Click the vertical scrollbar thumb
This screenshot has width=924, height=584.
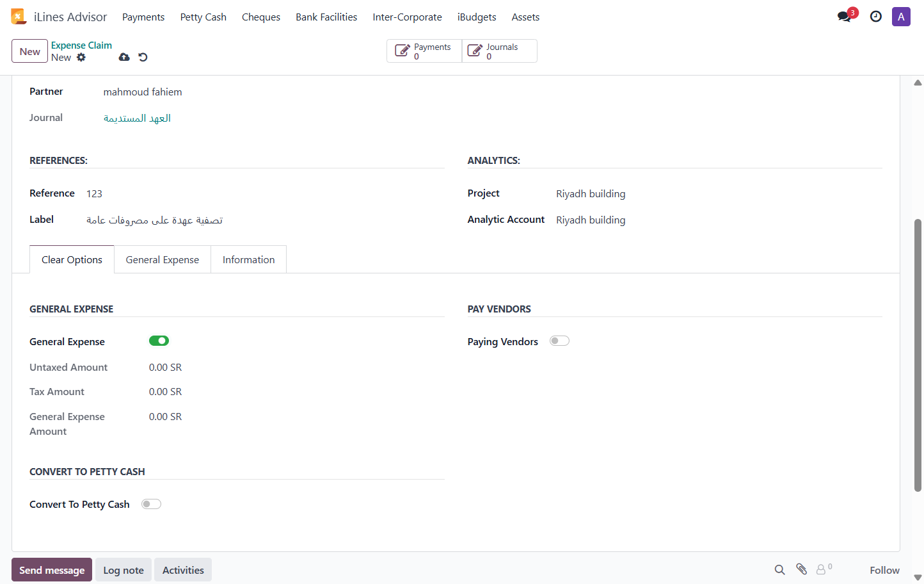(918, 355)
